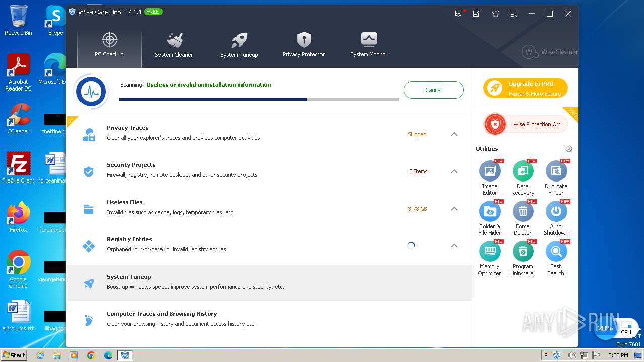Collapse the Useless Files section
Viewport: 644px width, 362px height.
coord(454,209)
